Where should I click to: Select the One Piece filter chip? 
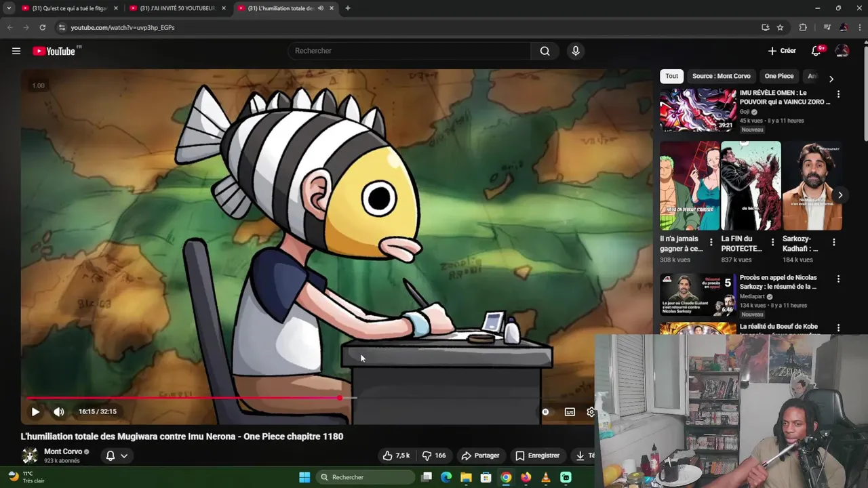[778, 76]
